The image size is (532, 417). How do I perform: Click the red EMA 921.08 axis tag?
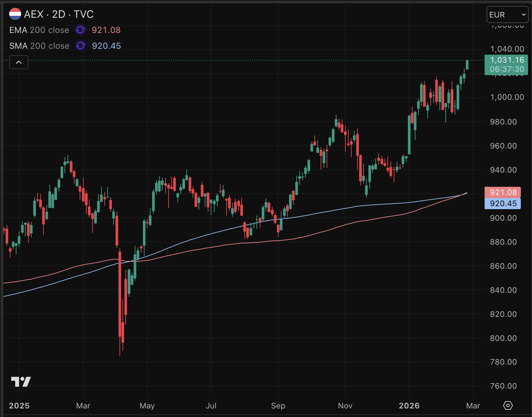503,192
